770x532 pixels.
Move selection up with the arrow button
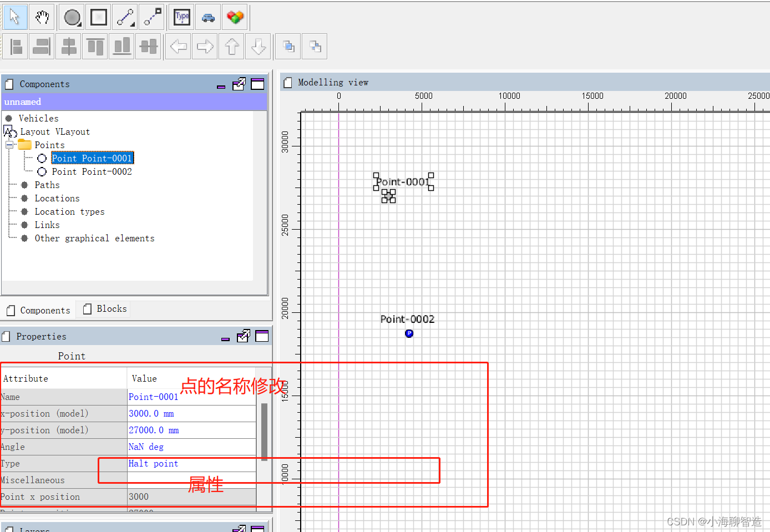232,46
